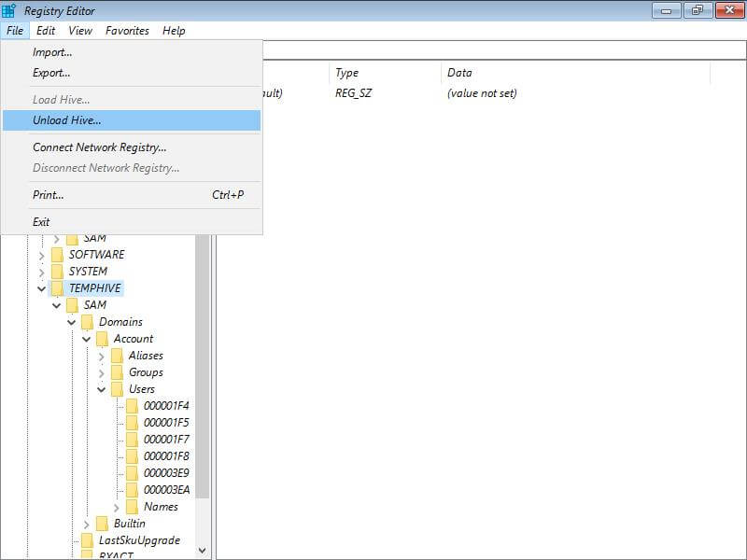Image resolution: width=747 pixels, height=560 pixels.
Task: Select the 000003E9 user key label
Action: (166, 473)
